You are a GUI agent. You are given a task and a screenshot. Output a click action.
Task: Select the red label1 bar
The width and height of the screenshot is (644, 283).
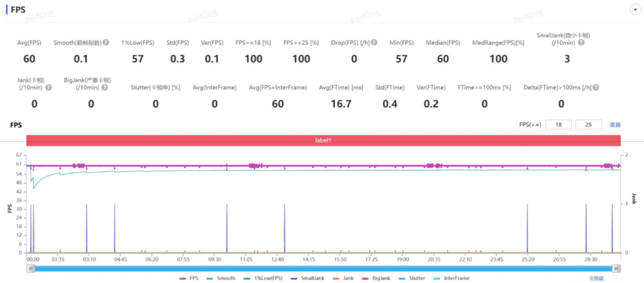(323, 140)
